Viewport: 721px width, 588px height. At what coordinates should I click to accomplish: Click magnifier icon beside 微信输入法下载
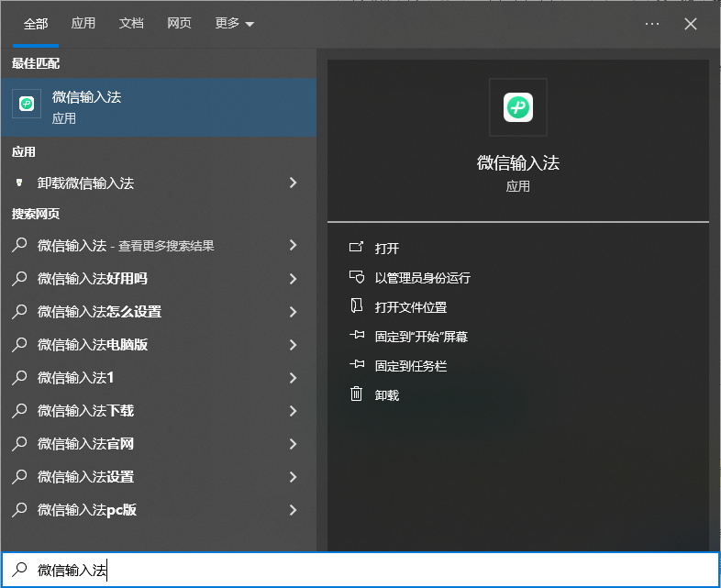point(19,411)
